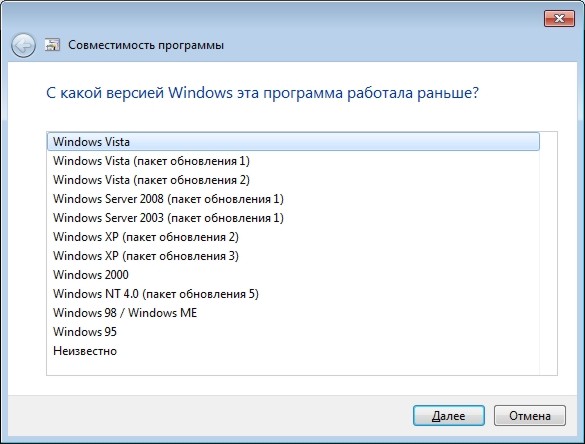Pick Windows Server 2003 (пакет обновления 1)
Viewport: 585px width, 444px height.
tap(293, 218)
